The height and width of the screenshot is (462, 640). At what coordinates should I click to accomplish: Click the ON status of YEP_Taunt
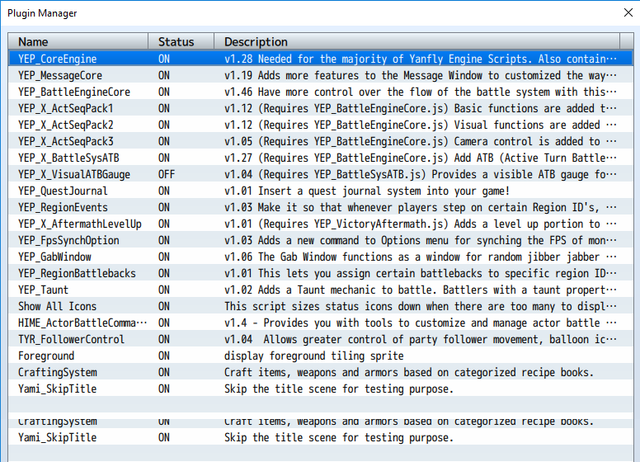point(164,290)
